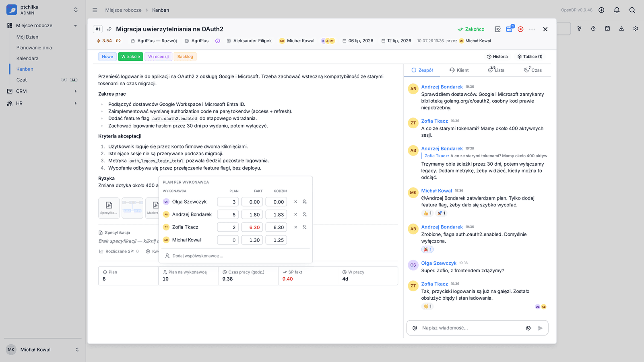Open emoji picker in message field
The height and width of the screenshot is (362, 644).
pyautogui.click(x=528, y=328)
